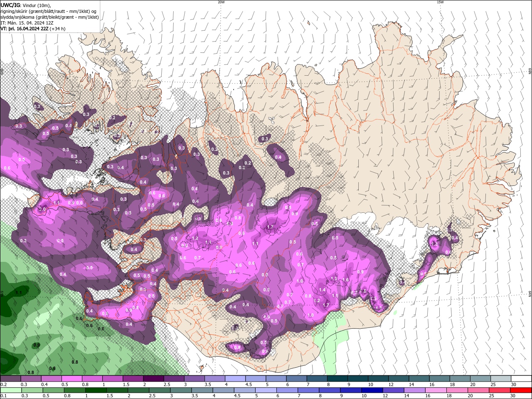Click the 'VT: þri. 16.04.2024 22Z (+34 h)' line
532x399 pixels.
[x=33, y=29]
